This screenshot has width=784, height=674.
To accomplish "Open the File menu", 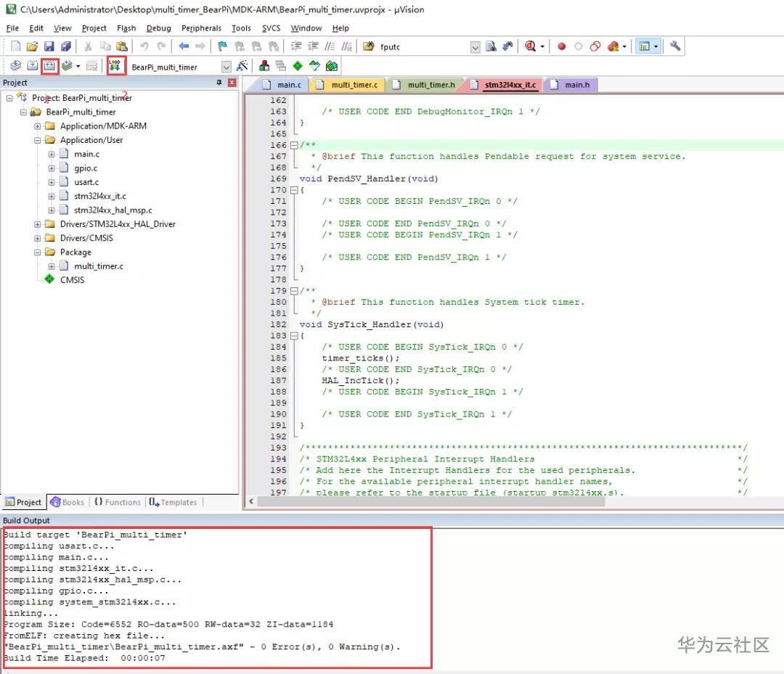I will (12, 28).
